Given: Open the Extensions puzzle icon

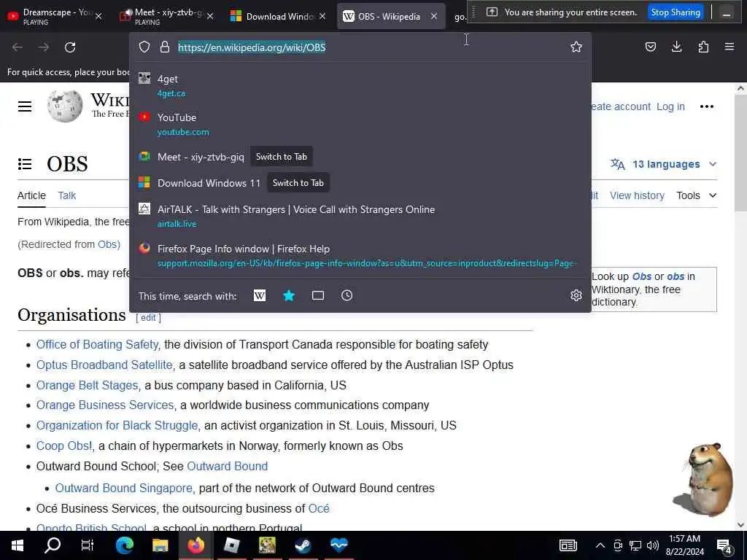Looking at the screenshot, I should click(x=703, y=47).
